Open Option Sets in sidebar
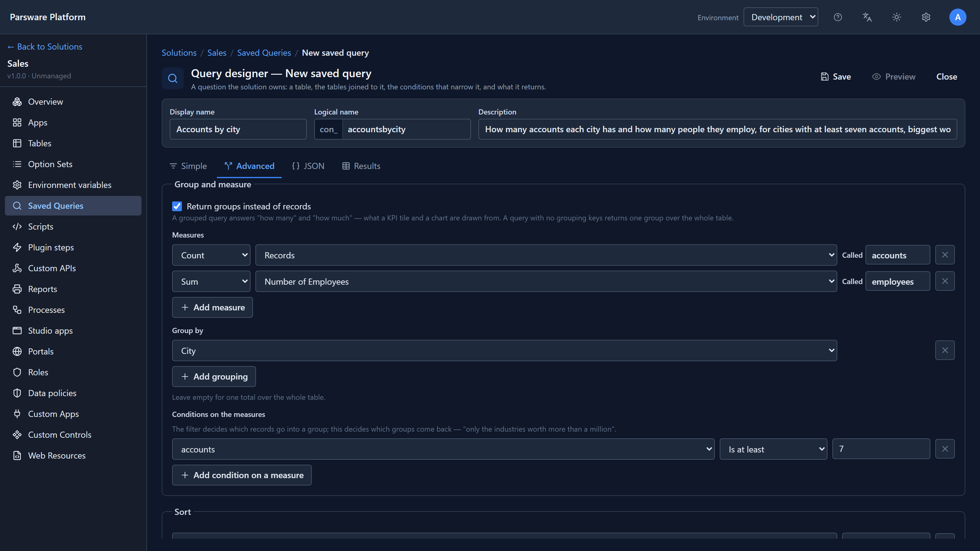 coord(73,164)
